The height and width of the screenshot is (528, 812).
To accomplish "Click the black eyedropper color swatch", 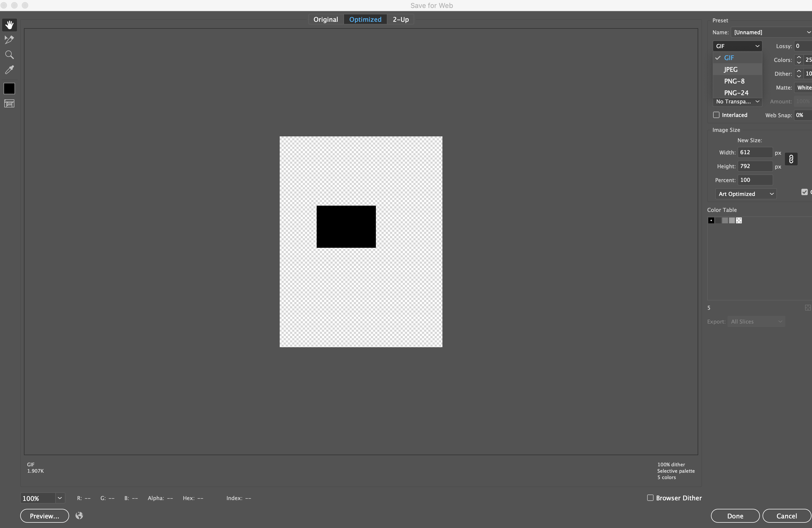I will click(9, 89).
